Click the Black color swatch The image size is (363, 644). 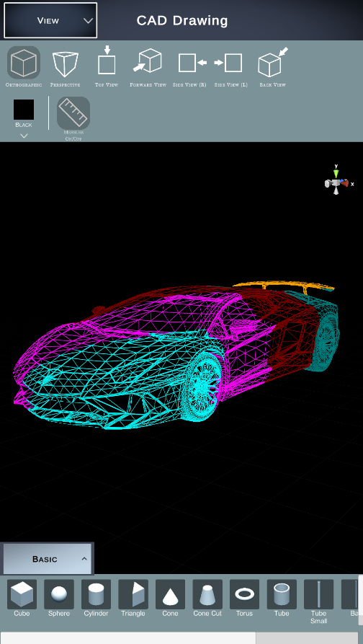pyautogui.click(x=24, y=110)
